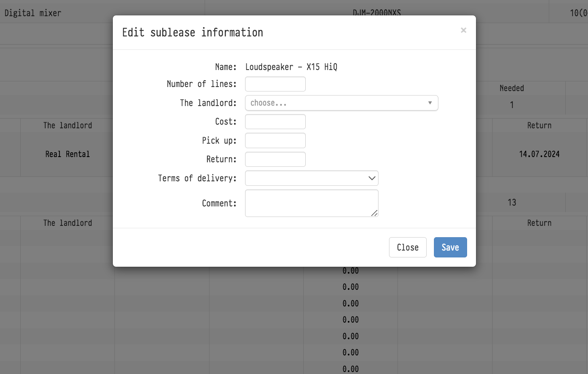This screenshot has height=374, width=588.
Task: Click the Pick up date field
Action: click(x=275, y=140)
